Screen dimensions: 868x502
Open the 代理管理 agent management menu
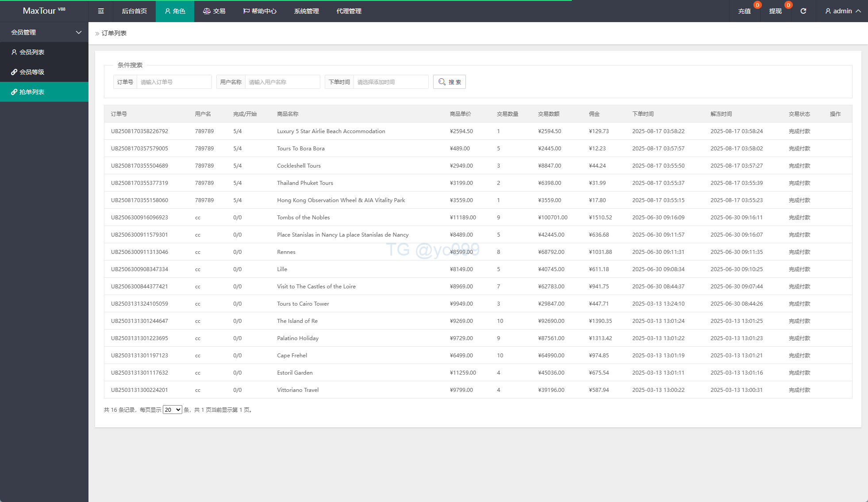349,11
